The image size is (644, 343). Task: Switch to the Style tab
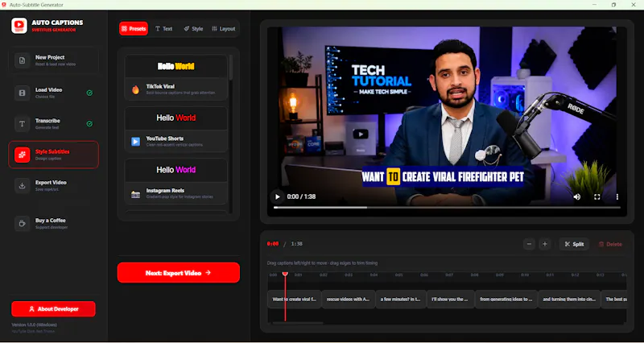point(193,29)
